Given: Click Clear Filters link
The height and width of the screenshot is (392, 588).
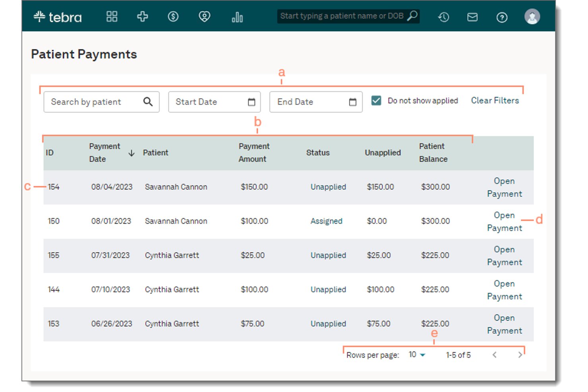Looking at the screenshot, I should point(495,100).
